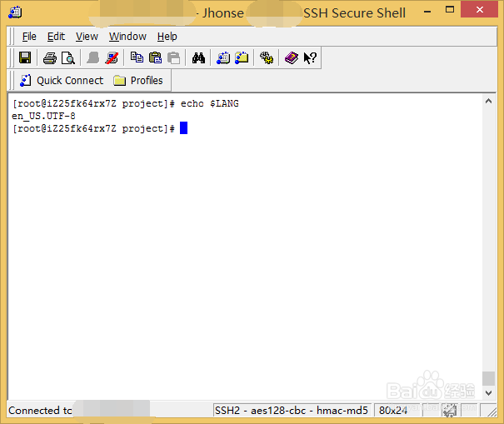
Task: Open the File menu
Action: (x=29, y=37)
